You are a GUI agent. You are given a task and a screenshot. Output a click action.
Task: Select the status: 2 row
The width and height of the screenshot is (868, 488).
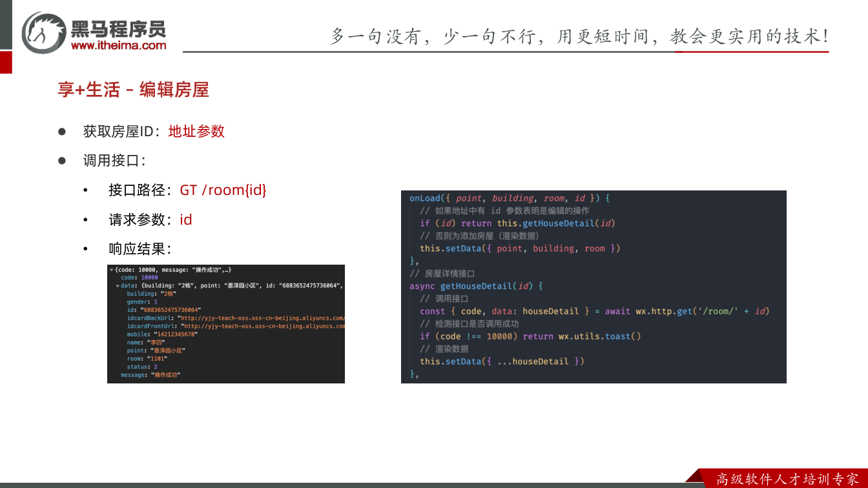142,367
